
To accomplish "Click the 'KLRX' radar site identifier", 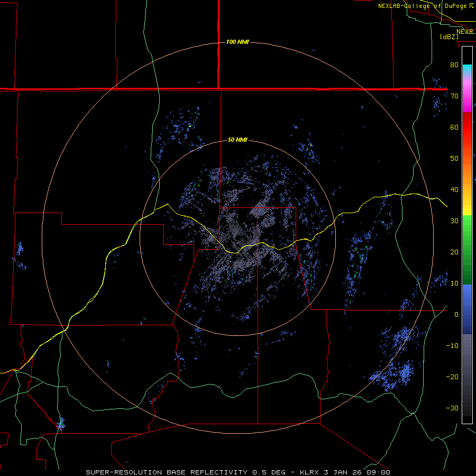I will [x=310, y=472].
